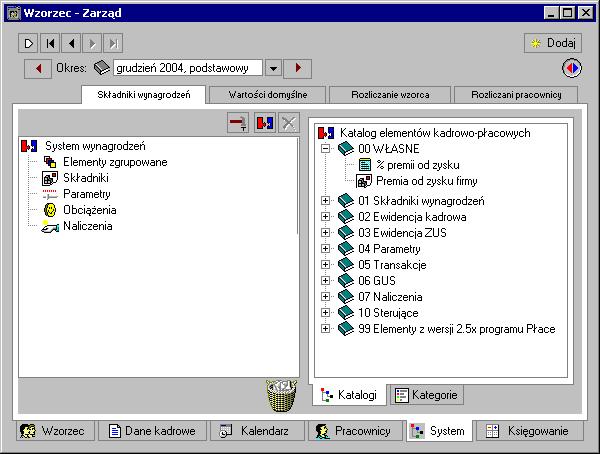Expand the 04 Parametry catalog

point(325,249)
